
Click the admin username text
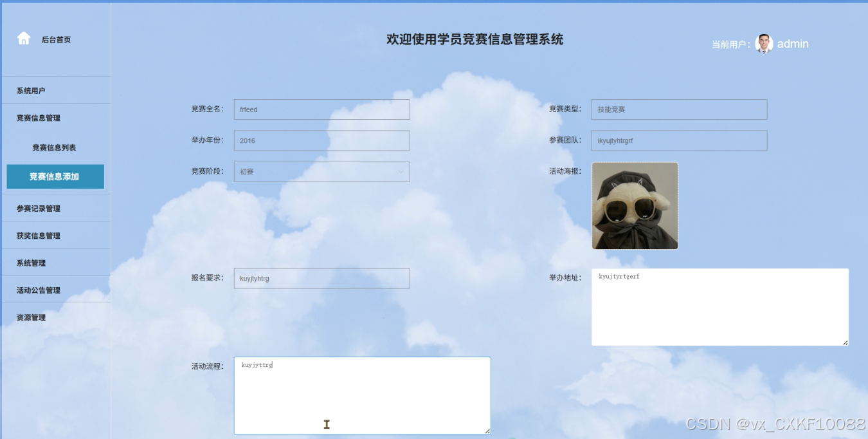[793, 44]
